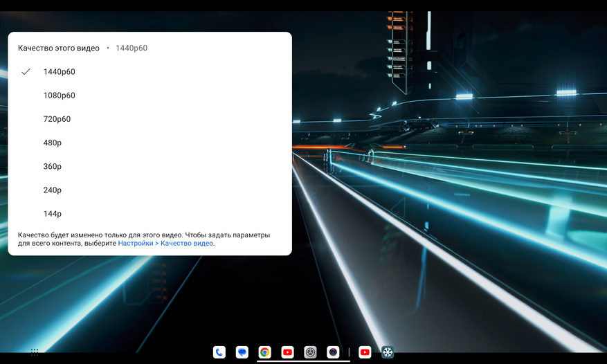Select 240p from the quality list
607x364 pixels.
(53, 190)
